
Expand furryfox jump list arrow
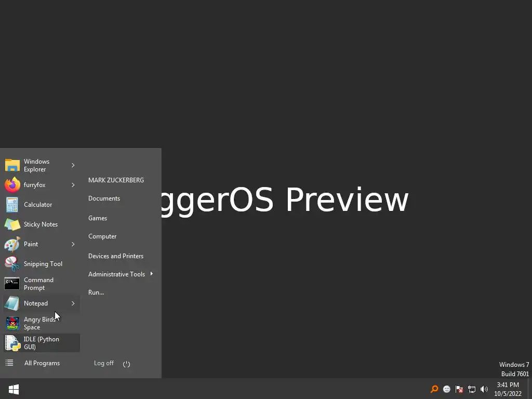click(x=73, y=185)
